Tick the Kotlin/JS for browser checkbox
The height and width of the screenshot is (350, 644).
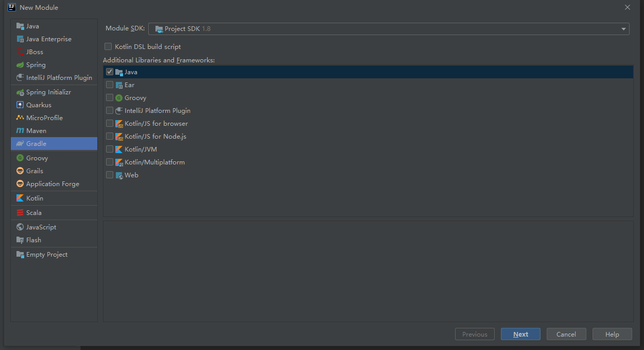tap(110, 123)
